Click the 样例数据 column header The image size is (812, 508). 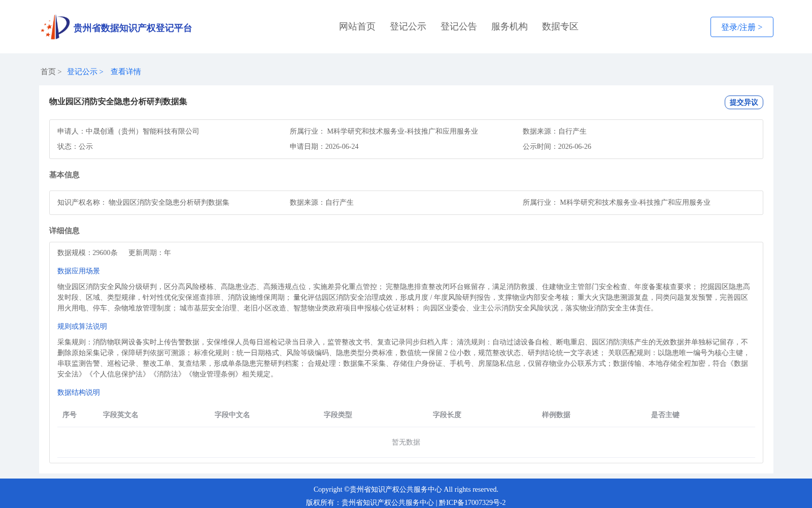click(556, 415)
